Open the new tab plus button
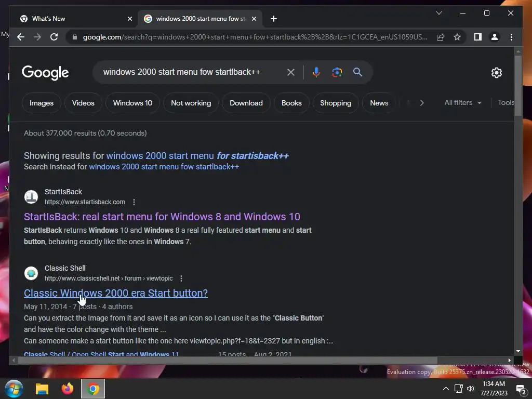532x399 pixels. (274, 19)
